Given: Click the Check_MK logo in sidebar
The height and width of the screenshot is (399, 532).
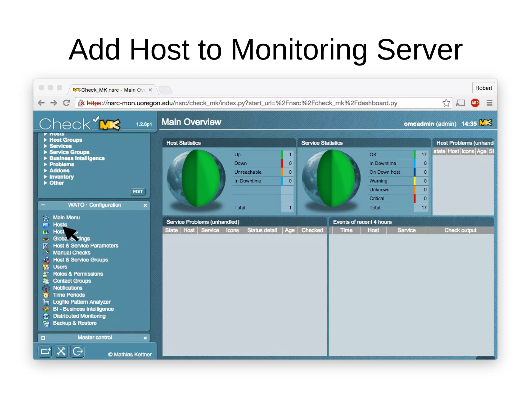Looking at the screenshot, I should coord(80,123).
